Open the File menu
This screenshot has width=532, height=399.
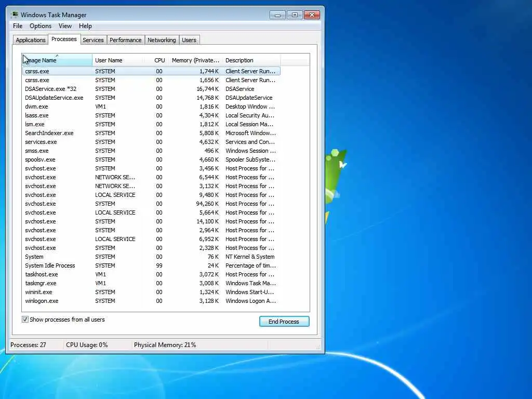click(x=18, y=26)
